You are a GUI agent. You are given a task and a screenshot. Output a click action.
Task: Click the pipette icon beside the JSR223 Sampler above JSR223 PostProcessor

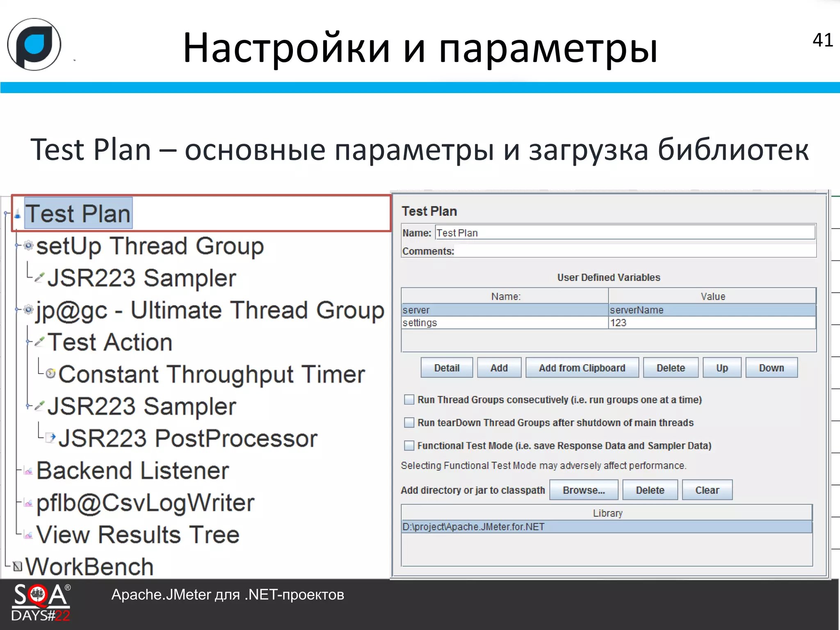[39, 405]
